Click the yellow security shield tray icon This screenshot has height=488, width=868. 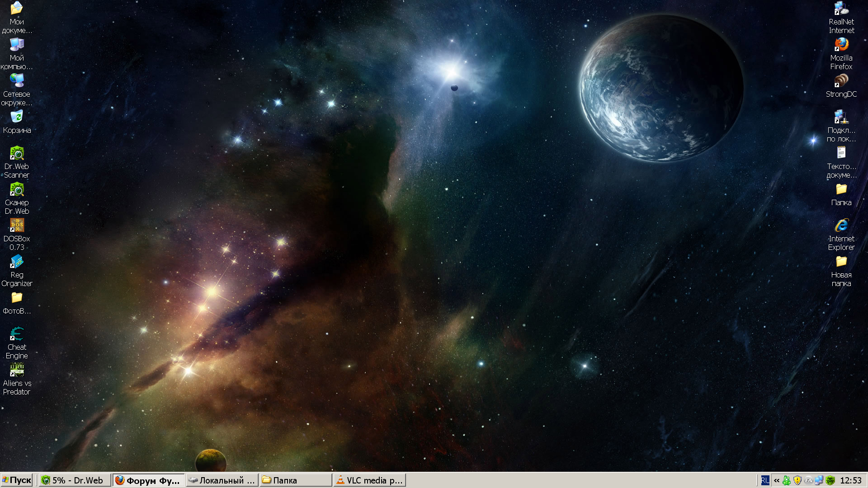[x=797, y=480]
